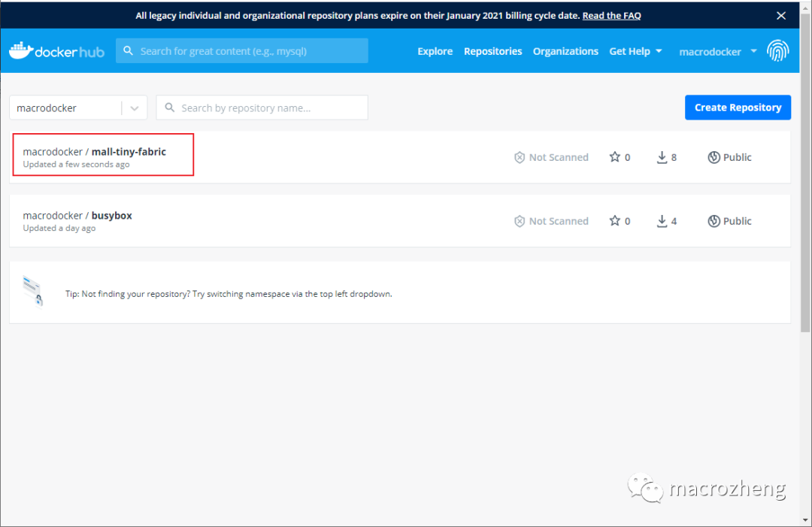The width and height of the screenshot is (812, 527).
Task: Click the download count 8
Action: [x=674, y=157]
